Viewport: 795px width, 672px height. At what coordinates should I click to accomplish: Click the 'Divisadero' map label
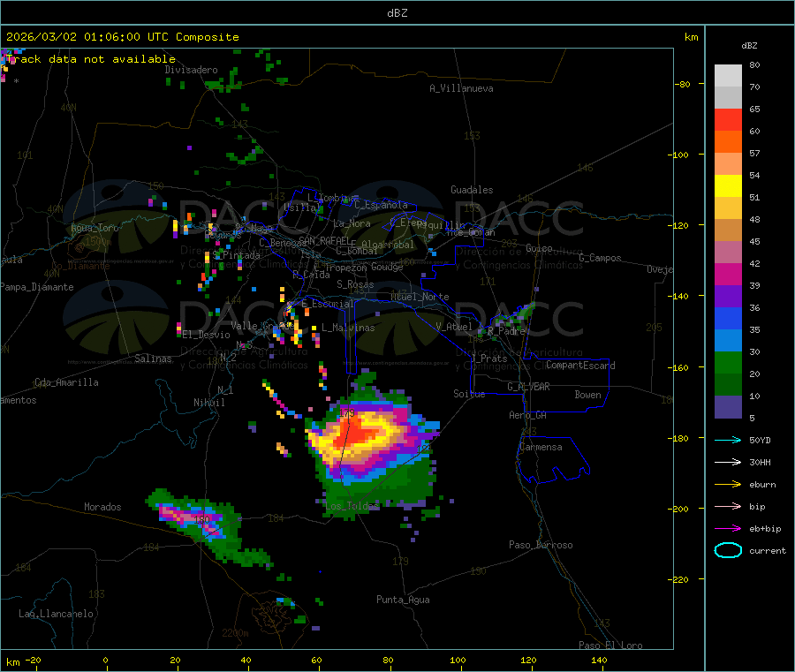click(191, 70)
